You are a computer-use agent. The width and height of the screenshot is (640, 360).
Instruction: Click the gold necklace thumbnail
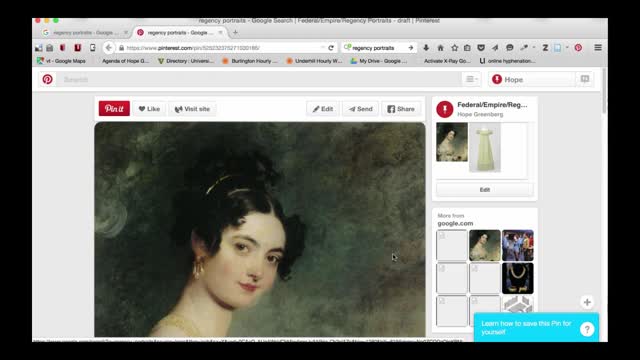pos(518,278)
